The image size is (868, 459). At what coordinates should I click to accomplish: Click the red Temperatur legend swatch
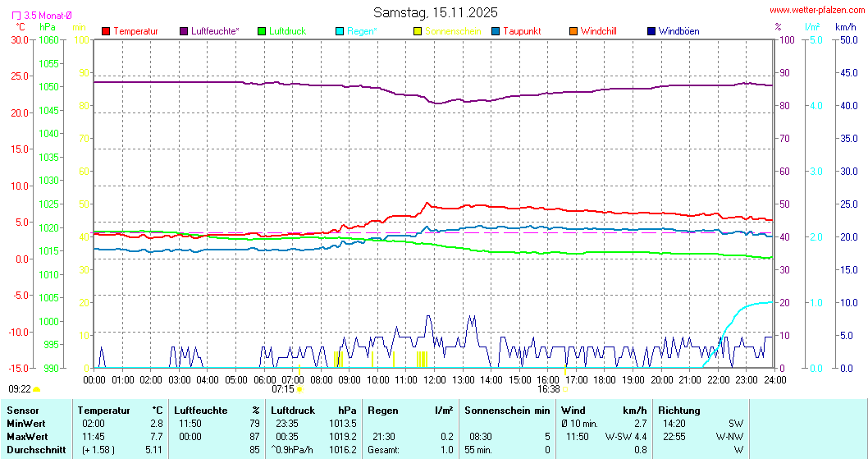(106, 31)
